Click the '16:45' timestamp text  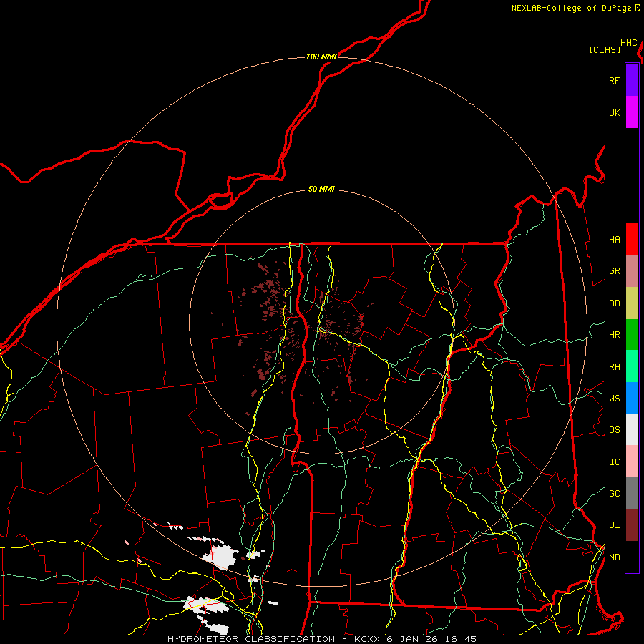pyautogui.click(x=461, y=639)
